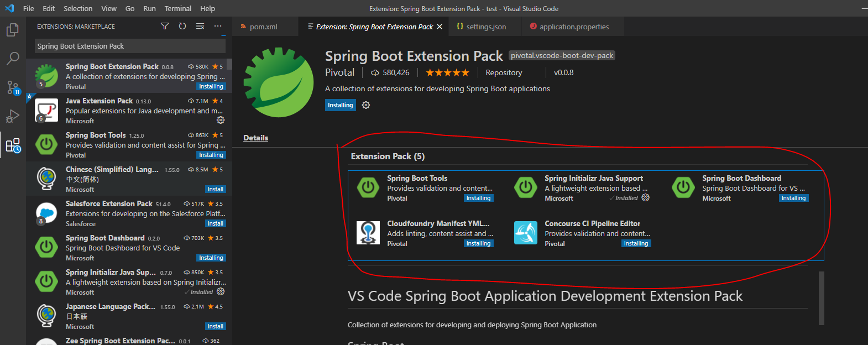Click the large Spring Boot Extension Pack logo
The height and width of the screenshot is (345, 868).
279,82
